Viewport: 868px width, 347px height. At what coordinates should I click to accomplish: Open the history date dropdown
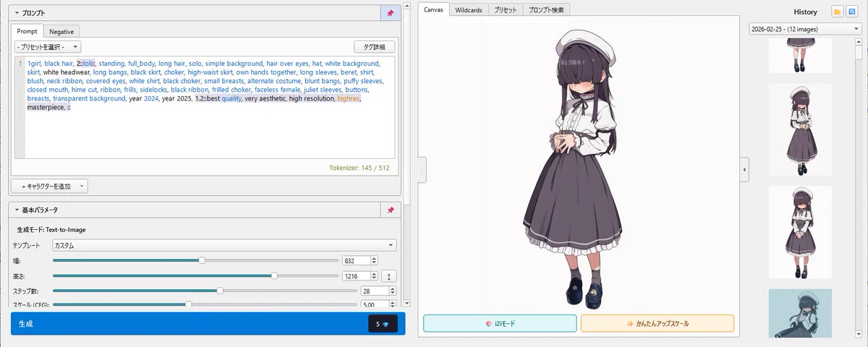(805, 29)
